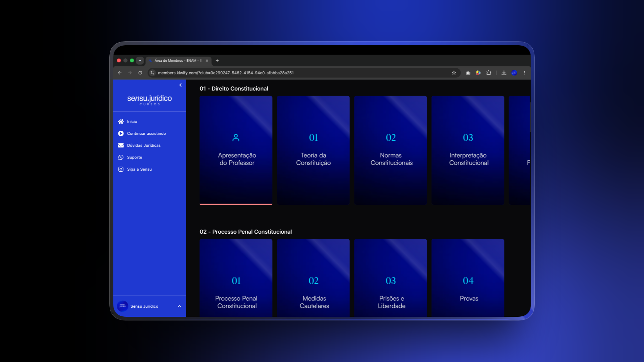Bookmark this page with the star icon
Image resolution: width=644 pixels, height=362 pixels.
click(x=454, y=73)
